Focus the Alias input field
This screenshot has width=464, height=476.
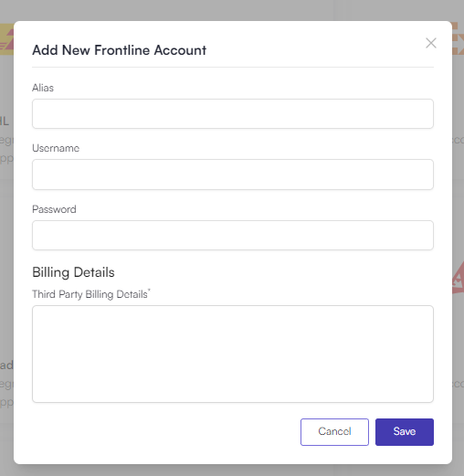click(233, 113)
